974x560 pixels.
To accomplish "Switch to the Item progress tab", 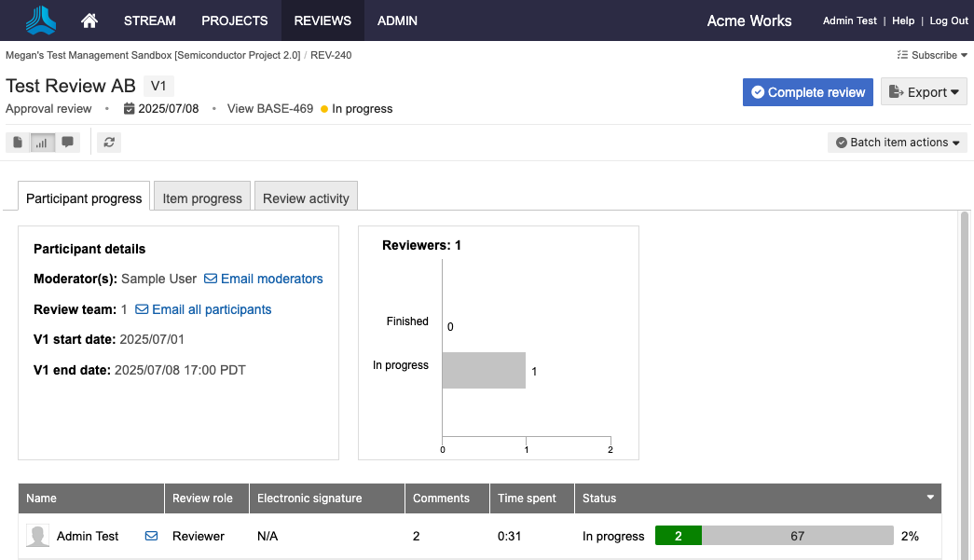I will point(202,198).
